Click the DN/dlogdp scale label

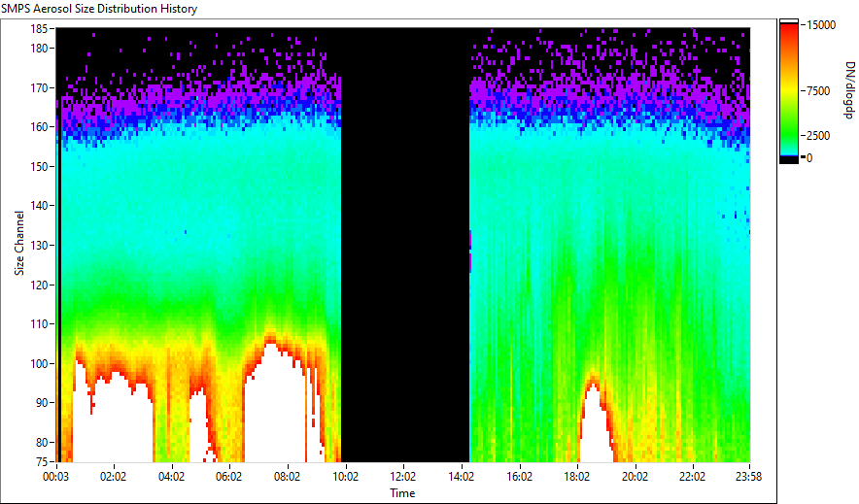[848, 89]
